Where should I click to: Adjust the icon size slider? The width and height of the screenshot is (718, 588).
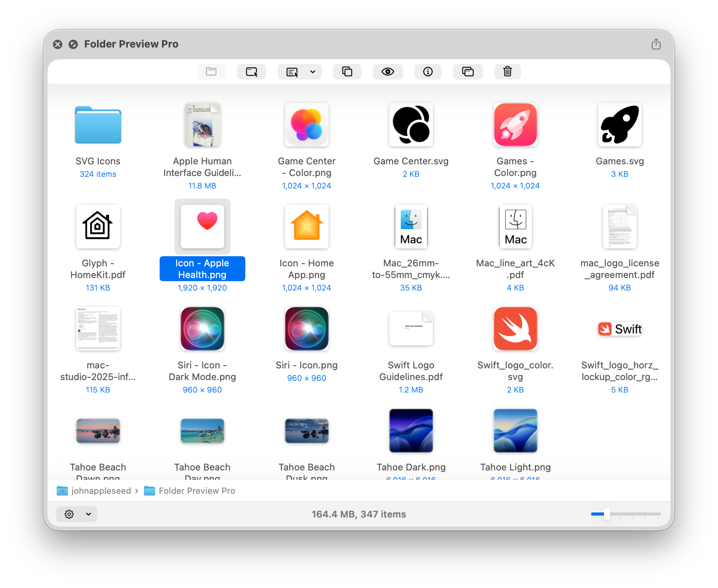(607, 514)
